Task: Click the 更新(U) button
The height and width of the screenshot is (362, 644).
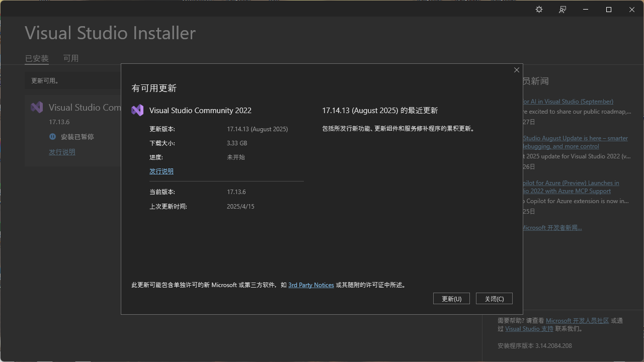Action: (x=451, y=299)
